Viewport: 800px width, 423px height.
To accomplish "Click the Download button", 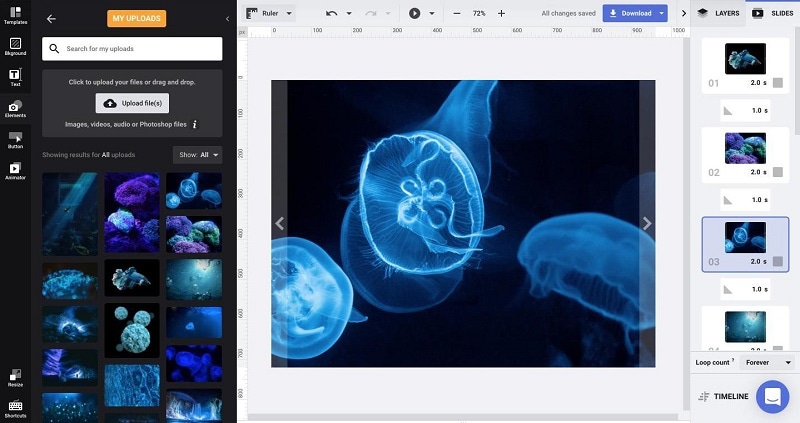I will (x=630, y=13).
